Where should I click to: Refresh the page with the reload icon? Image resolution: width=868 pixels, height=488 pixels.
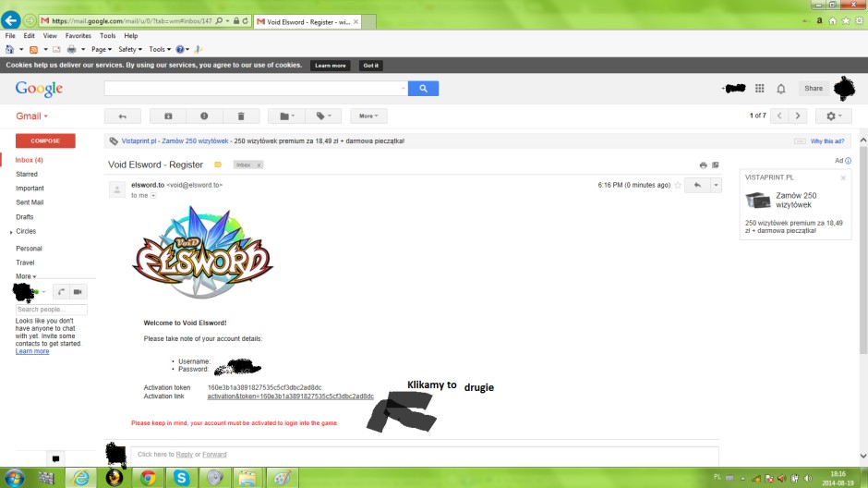246,21
